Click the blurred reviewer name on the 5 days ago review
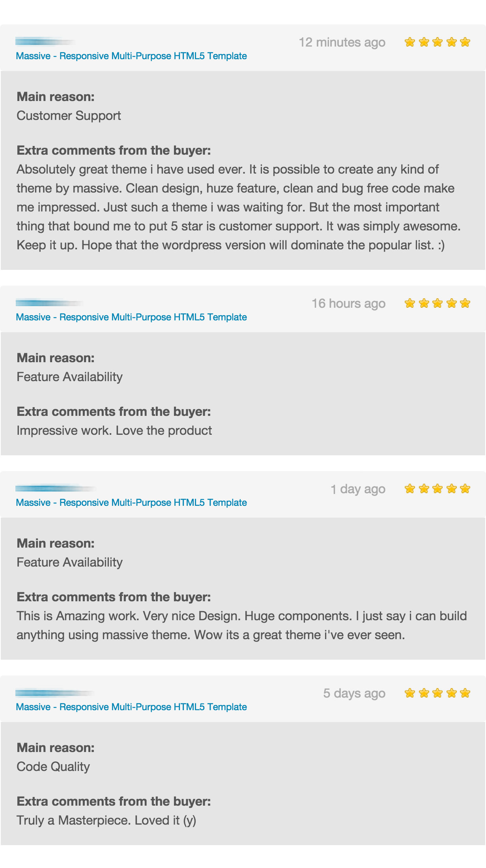Screen dimensions: 486x868 (54, 693)
